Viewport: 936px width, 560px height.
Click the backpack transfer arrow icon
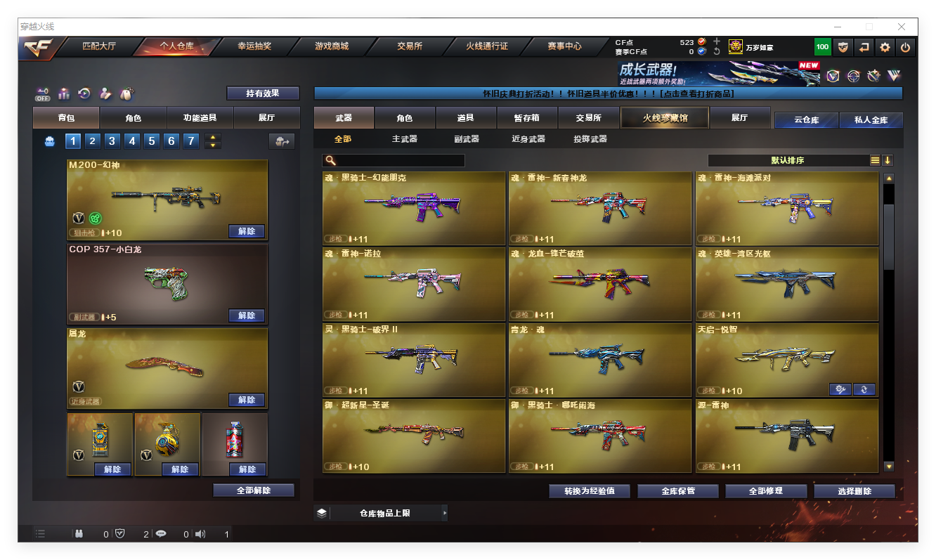tap(282, 141)
